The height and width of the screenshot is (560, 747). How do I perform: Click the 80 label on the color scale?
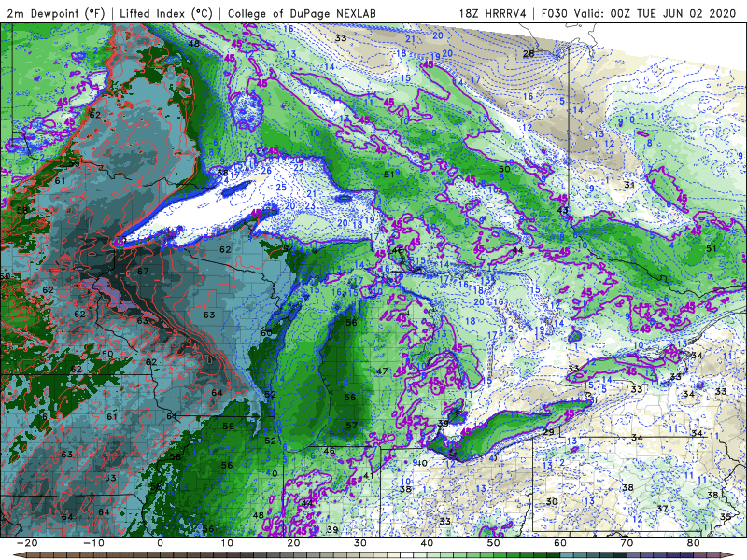coord(694,543)
